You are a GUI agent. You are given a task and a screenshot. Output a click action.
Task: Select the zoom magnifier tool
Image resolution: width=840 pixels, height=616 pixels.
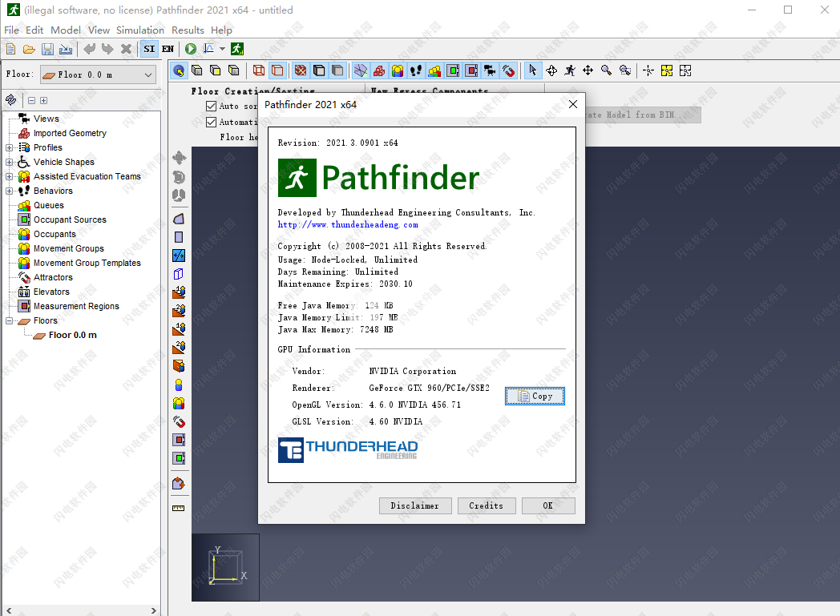point(607,70)
